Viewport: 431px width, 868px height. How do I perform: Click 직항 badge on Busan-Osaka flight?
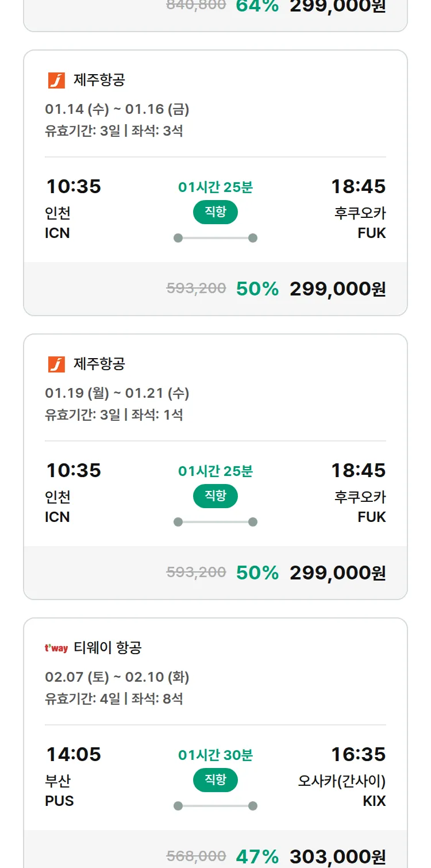click(x=215, y=780)
